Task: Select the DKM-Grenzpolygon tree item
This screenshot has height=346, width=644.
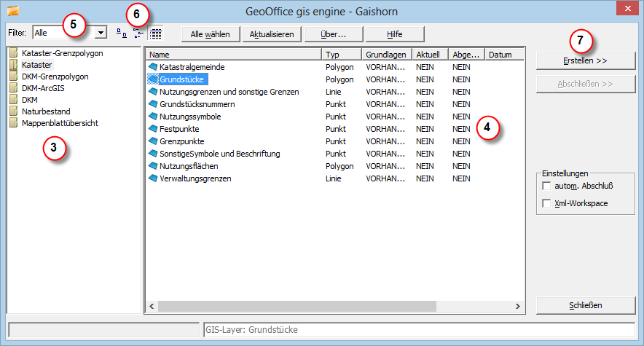Action: pos(55,76)
